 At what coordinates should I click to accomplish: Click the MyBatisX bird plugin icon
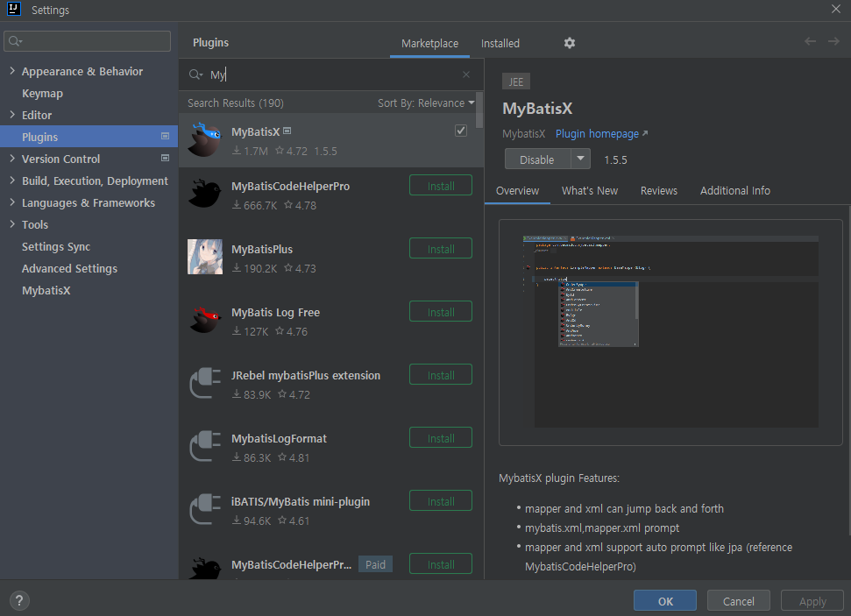pos(204,140)
